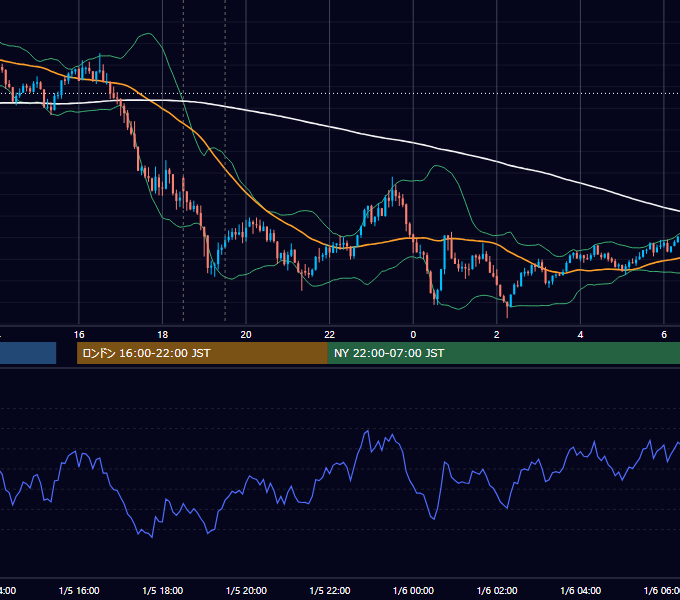Click the "1/6 00:00" time label

point(413,590)
